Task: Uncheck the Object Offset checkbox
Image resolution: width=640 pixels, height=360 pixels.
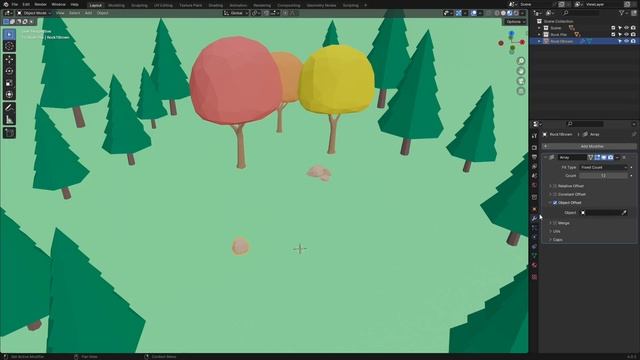Action: point(555,203)
